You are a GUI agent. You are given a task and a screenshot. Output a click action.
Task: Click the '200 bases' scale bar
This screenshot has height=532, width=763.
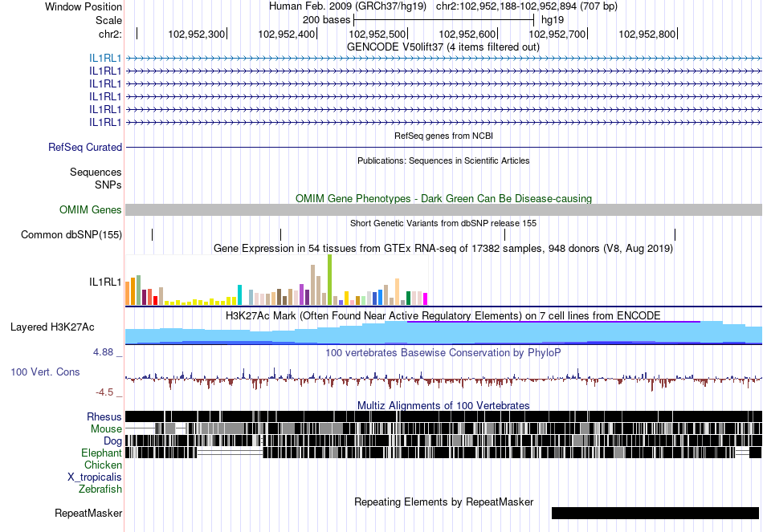click(444, 20)
